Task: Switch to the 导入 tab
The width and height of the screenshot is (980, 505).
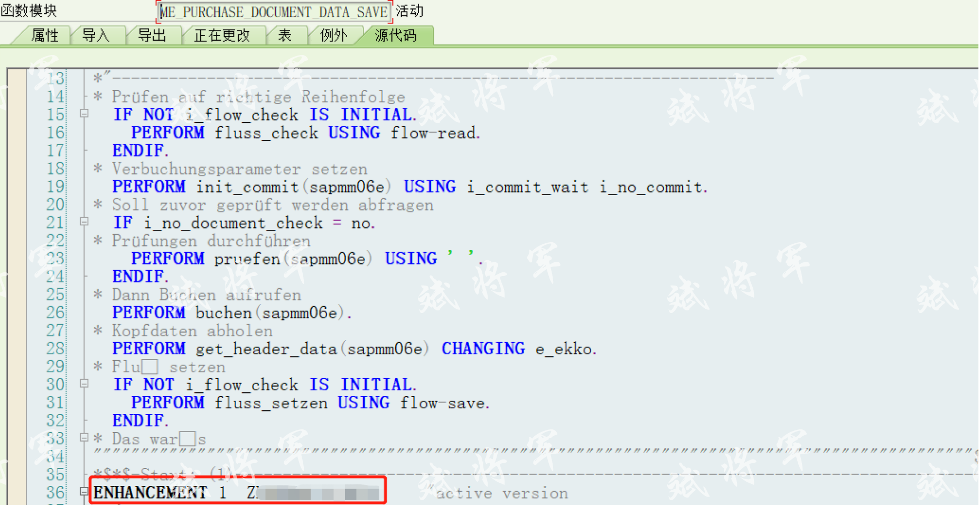Action: click(96, 35)
